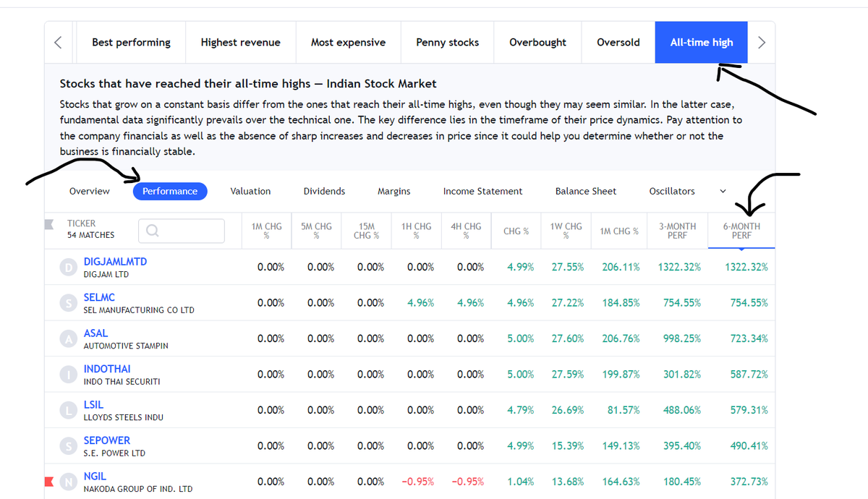The height and width of the screenshot is (499, 868).
Task: Click the SELMC round logo icon
Action: pyautogui.click(x=68, y=304)
